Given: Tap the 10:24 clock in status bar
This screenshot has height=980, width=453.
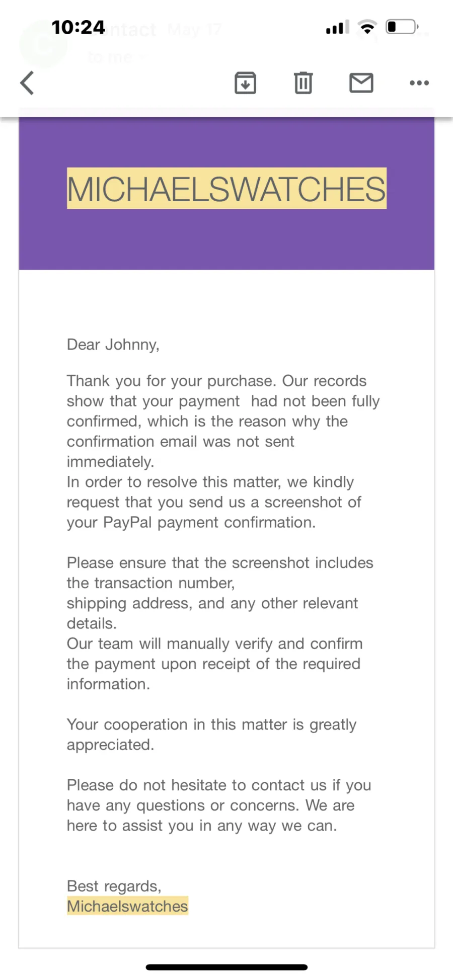Looking at the screenshot, I should 78,27.
